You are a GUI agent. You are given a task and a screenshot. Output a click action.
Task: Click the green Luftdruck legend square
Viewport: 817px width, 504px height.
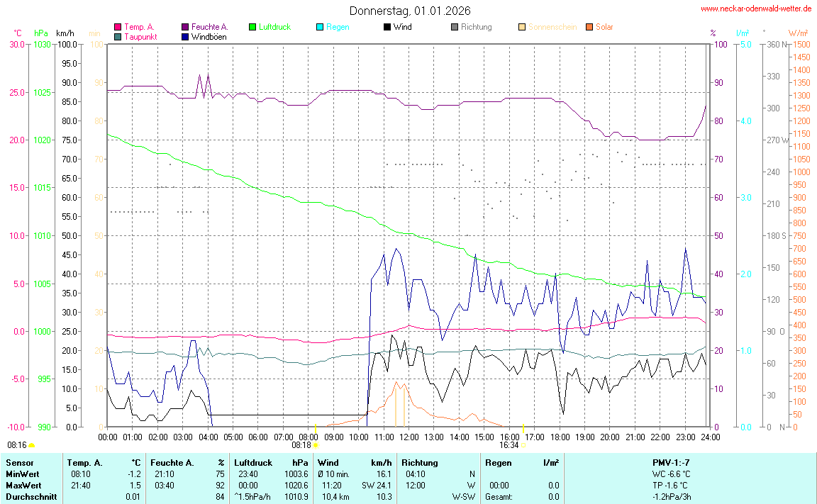252,27
